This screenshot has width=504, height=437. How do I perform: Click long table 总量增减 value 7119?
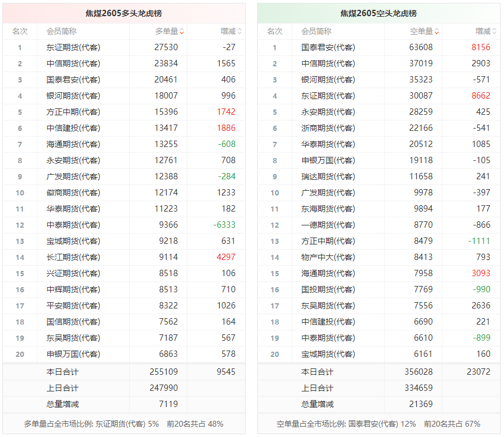pyautogui.click(x=168, y=404)
